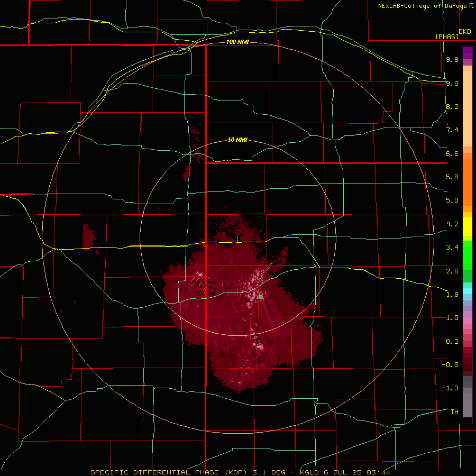Click the 1.8 scale value
The width and height of the screenshot is (476, 476).
452,295
